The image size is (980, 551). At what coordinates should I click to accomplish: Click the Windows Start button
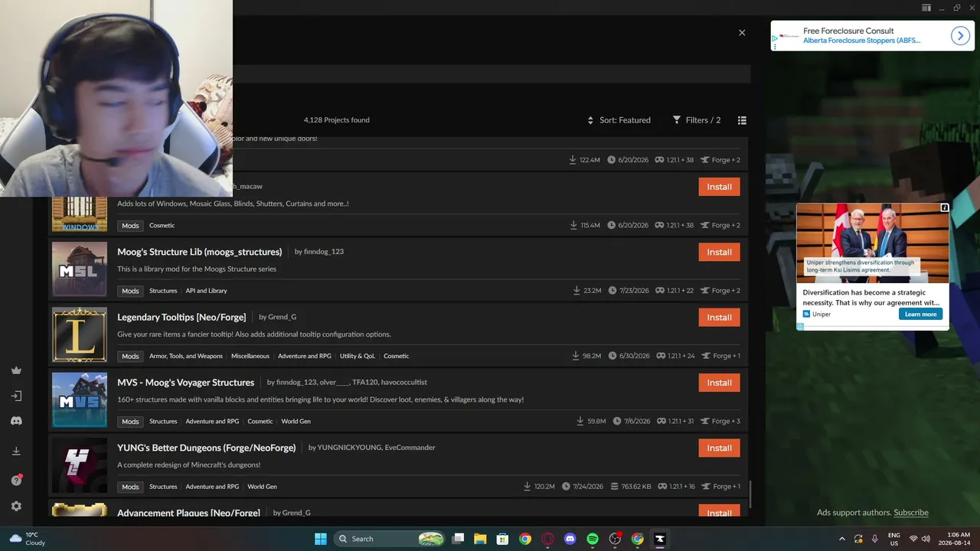coord(321,539)
